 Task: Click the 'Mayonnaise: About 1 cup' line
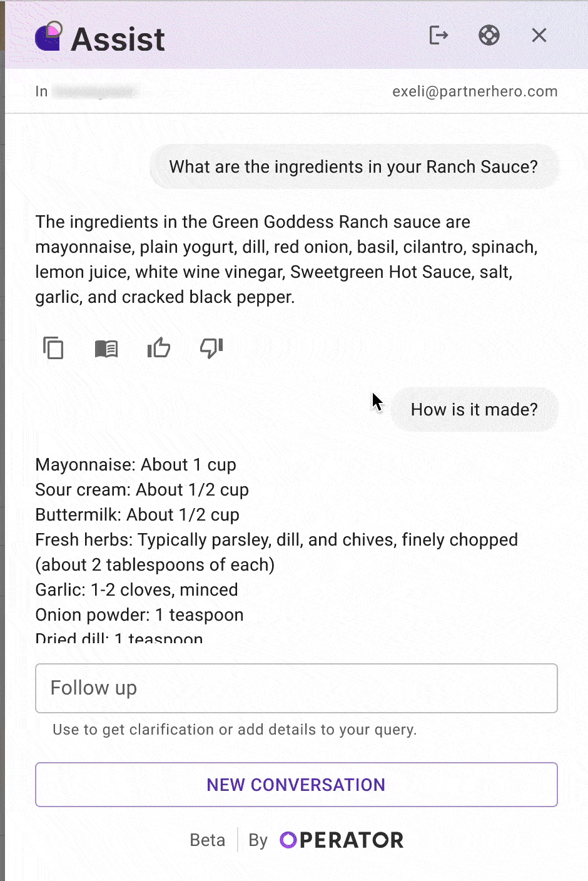pyautogui.click(x=136, y=465)
